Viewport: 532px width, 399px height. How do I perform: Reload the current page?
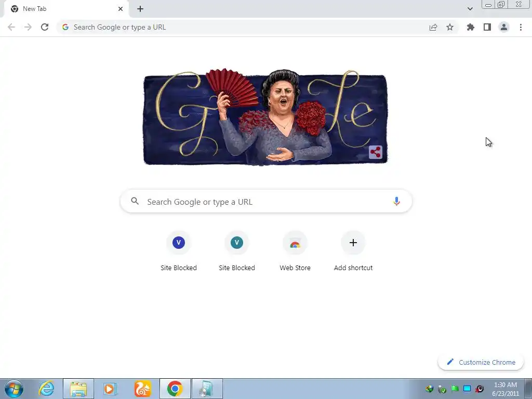pos(45,27)
